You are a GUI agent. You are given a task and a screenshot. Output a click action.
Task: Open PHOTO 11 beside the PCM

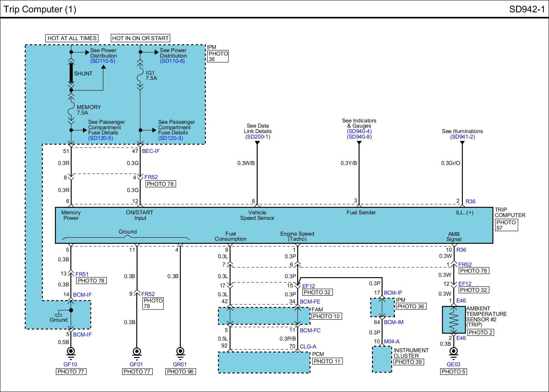[327, 361]
